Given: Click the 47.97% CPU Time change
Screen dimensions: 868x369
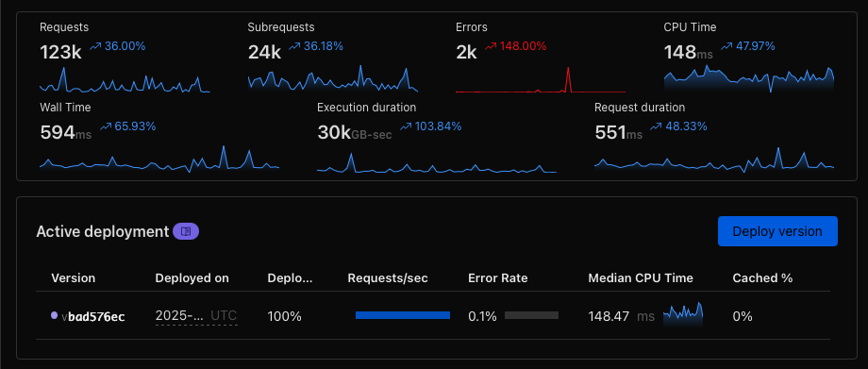Looking at the screenshot, I should point(755,46).
